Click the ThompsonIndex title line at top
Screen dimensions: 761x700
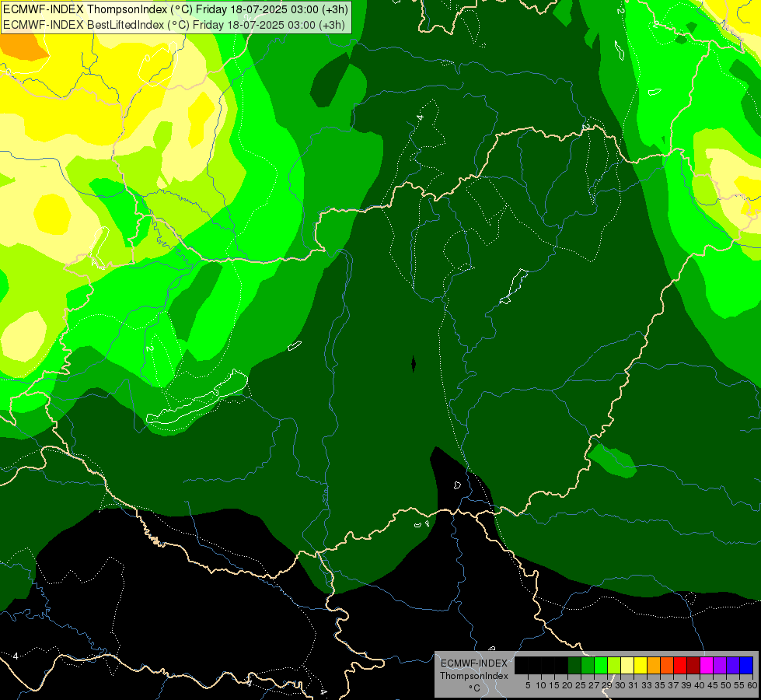tap(176, 9)
